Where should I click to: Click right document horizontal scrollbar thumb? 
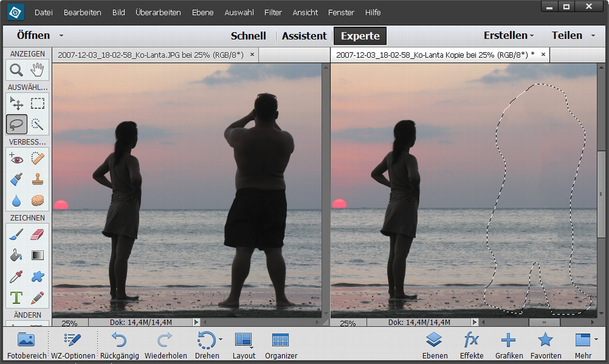click(x=544, y=322)
